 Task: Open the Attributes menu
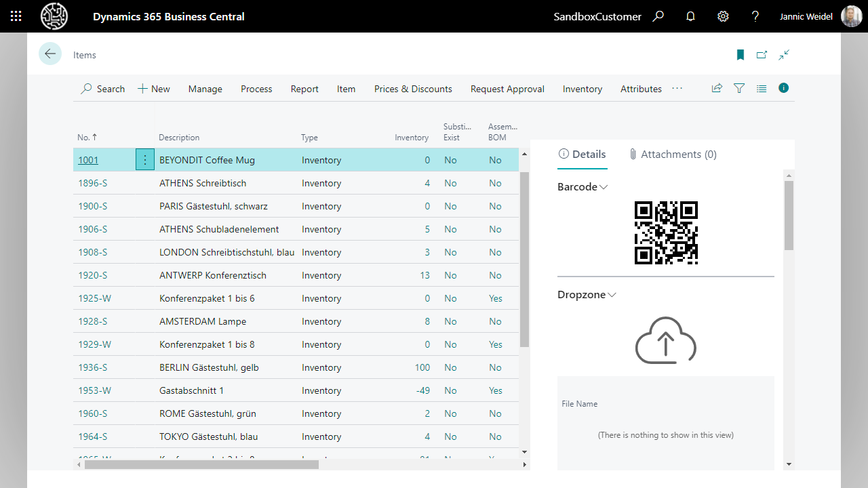(641, 89)
